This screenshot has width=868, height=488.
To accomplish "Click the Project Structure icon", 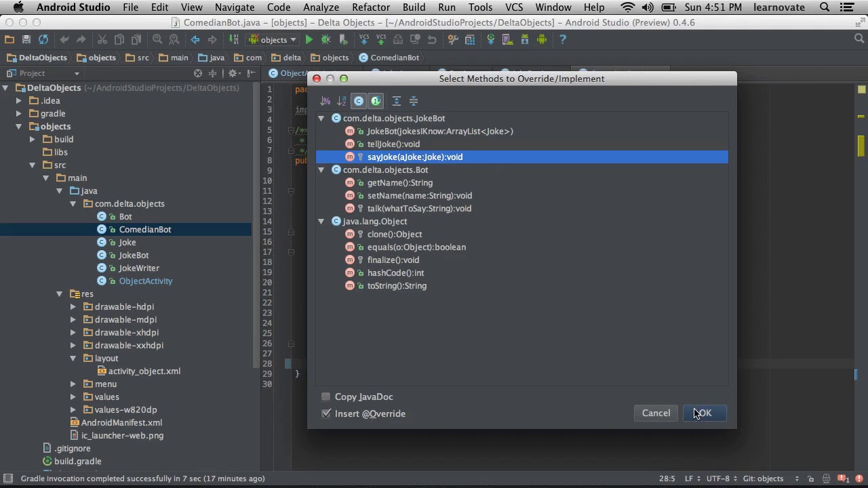I will 470,39.
